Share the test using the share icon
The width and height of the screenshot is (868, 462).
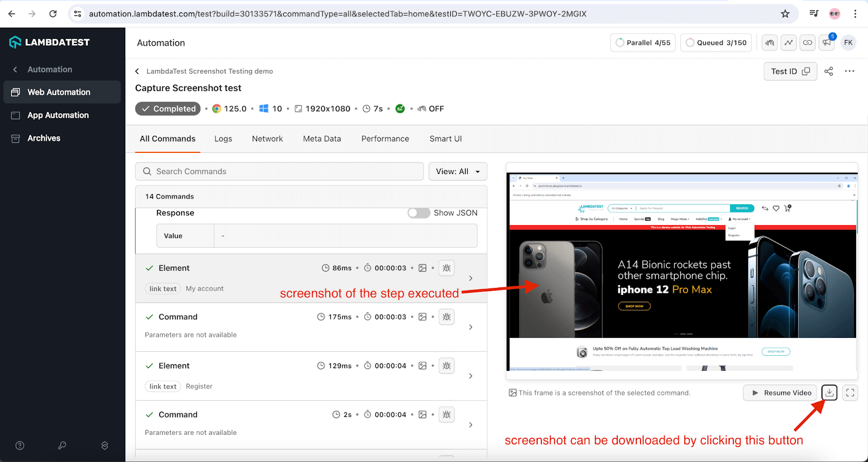click(x=828, y=71)
